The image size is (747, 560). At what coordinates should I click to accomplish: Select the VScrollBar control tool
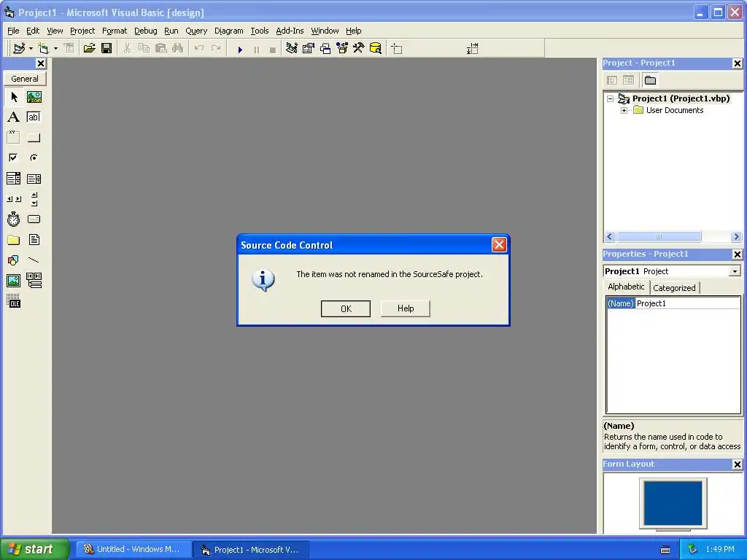coord(34,199)
